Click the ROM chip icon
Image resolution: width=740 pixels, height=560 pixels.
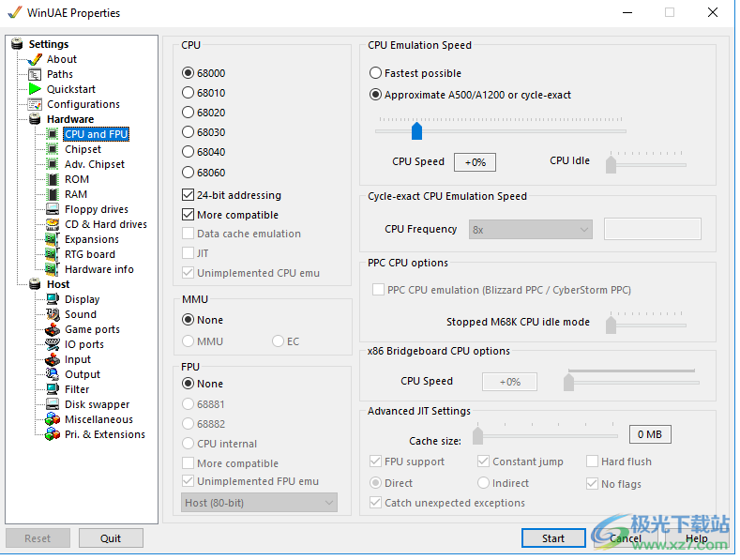coord(53,180)
